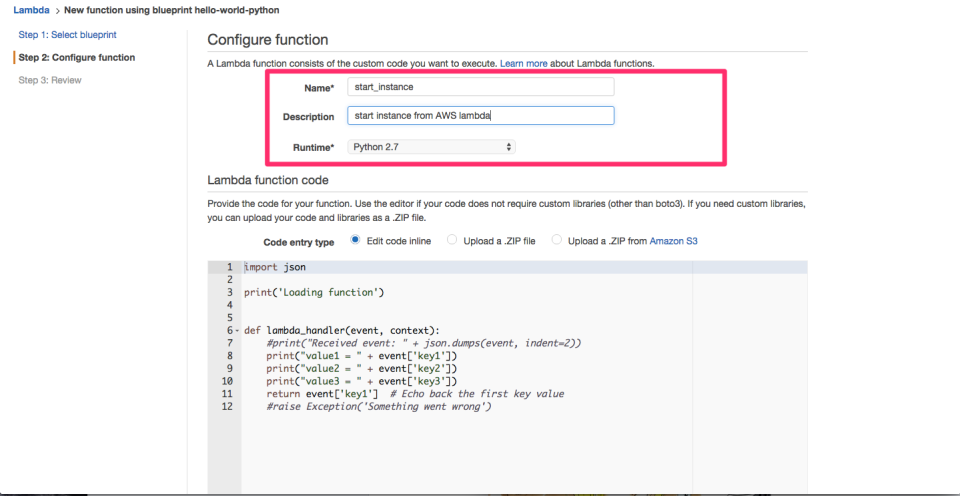
Task: Click line number 12 in the gutter
Action: tap(227, 407)
